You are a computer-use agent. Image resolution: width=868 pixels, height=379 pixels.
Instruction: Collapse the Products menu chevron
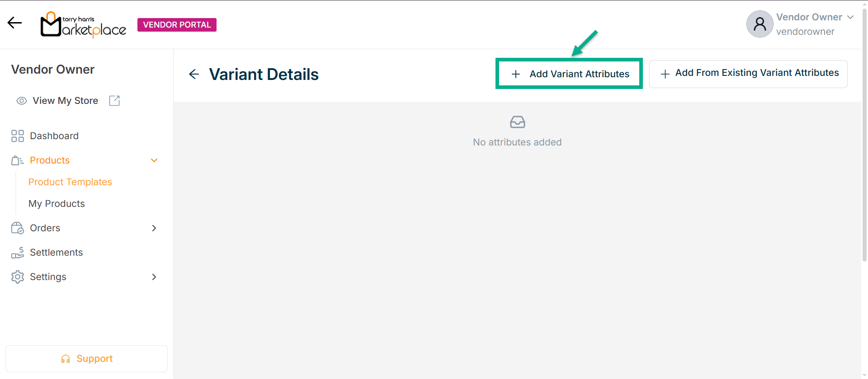point(154,160)
